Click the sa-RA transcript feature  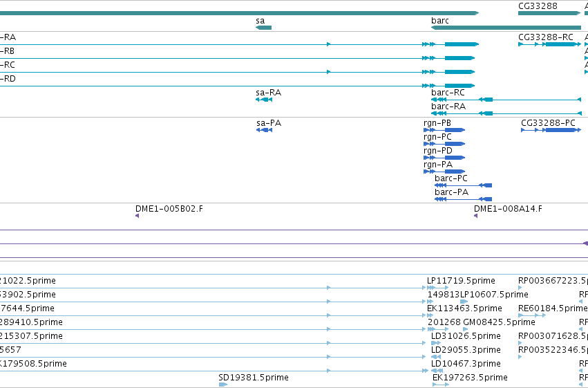pos(264,100)
